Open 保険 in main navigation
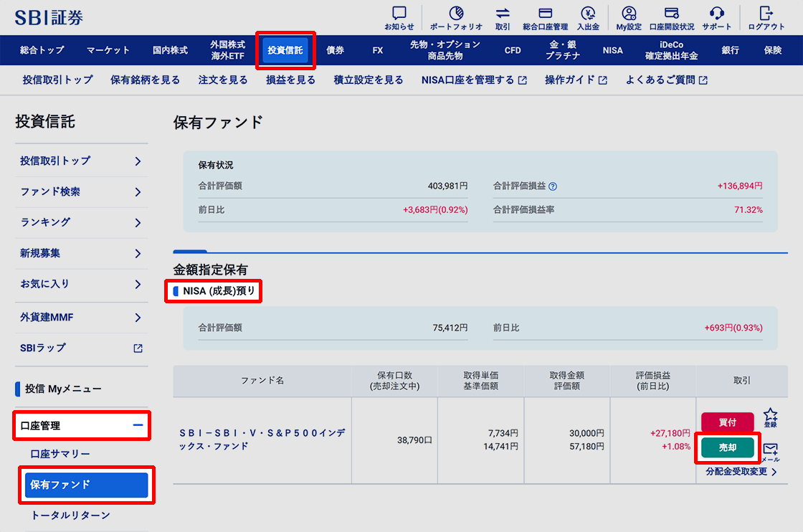The width and height of the screenshot is (803, 532). pos(773,50)
